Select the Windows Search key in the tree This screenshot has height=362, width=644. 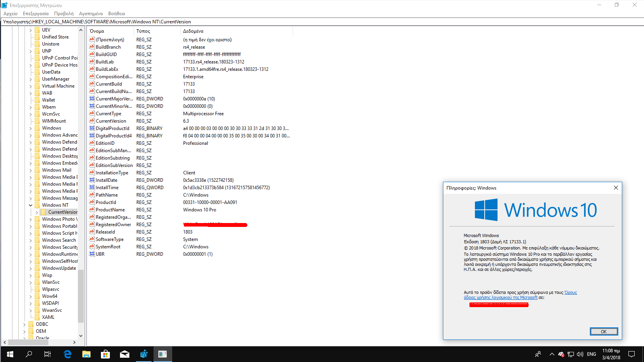pos(59,240)
